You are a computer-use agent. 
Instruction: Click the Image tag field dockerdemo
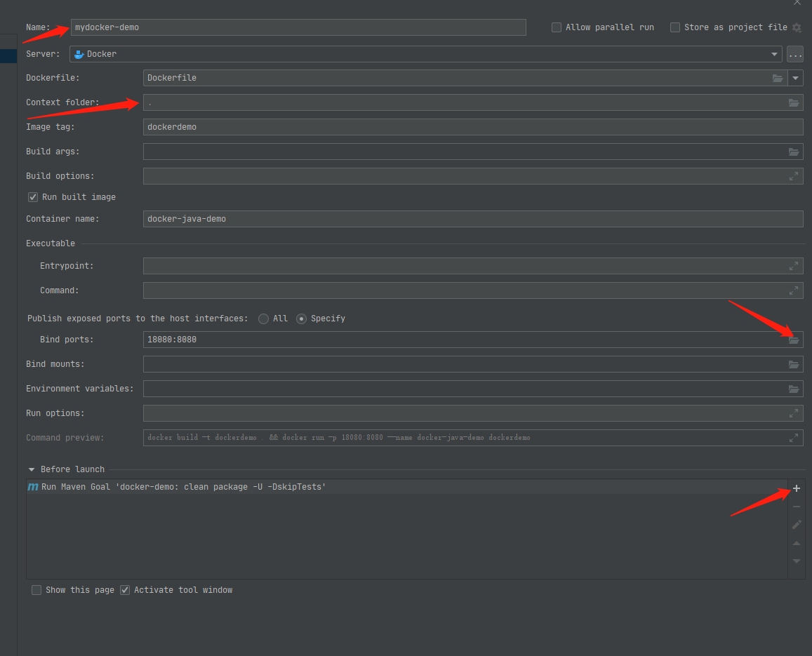473,127
